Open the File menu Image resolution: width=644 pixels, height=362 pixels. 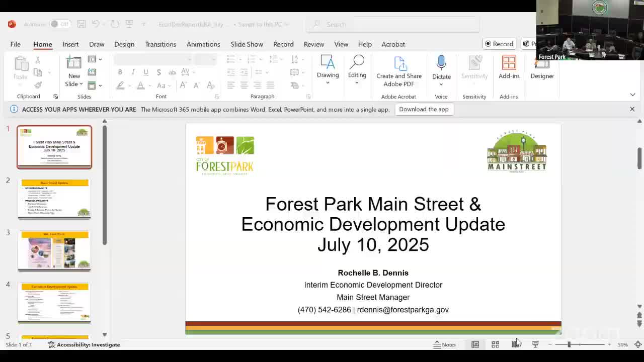(x=16, y=44)
